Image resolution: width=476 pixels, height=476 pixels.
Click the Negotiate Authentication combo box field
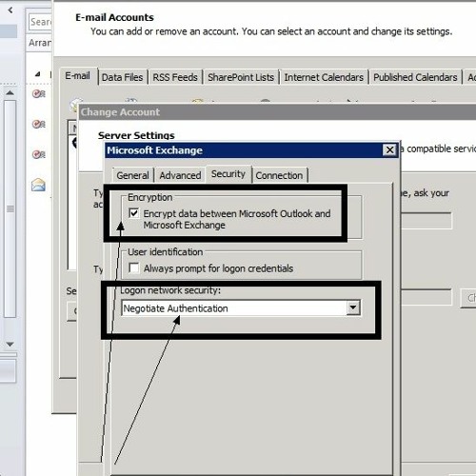tap(241, 307)
